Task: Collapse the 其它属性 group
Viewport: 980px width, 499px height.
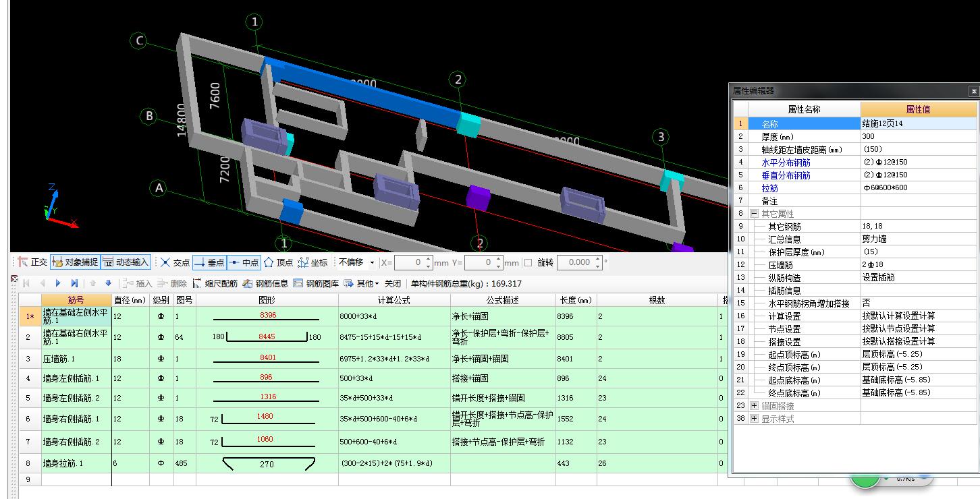Action: (x=754, y=213)
